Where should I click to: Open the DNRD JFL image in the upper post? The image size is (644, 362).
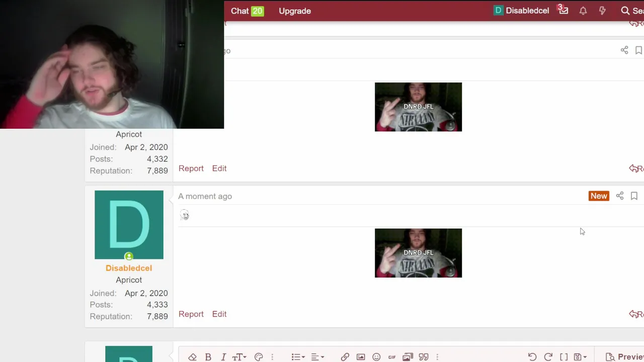coord(418,107)
